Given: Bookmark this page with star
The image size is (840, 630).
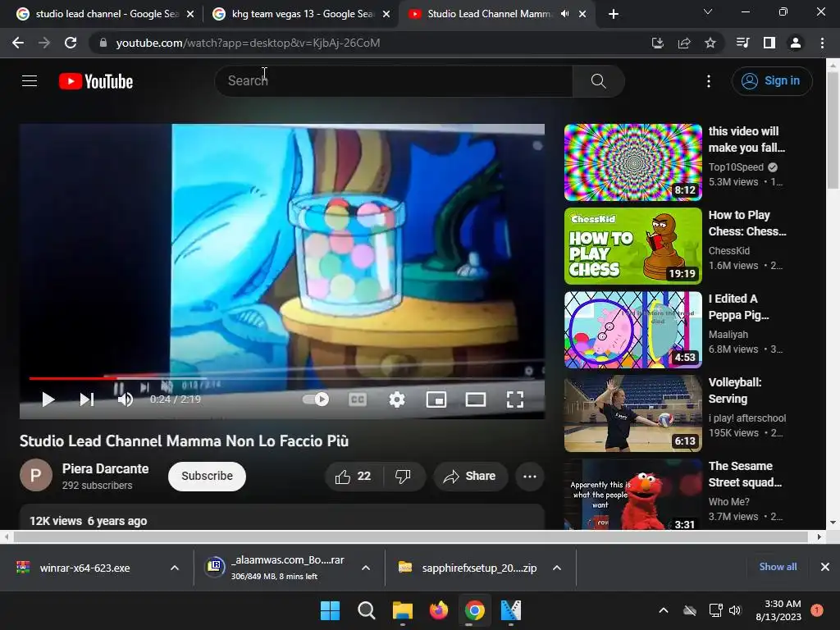Looking at the screenshot, I should tap(710, 43).
